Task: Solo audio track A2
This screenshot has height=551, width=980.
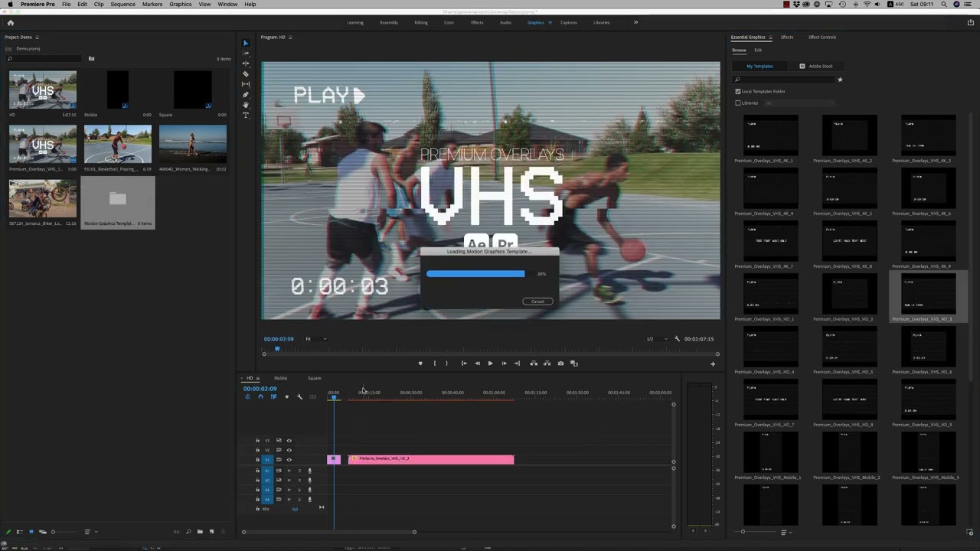Action: 299,480
